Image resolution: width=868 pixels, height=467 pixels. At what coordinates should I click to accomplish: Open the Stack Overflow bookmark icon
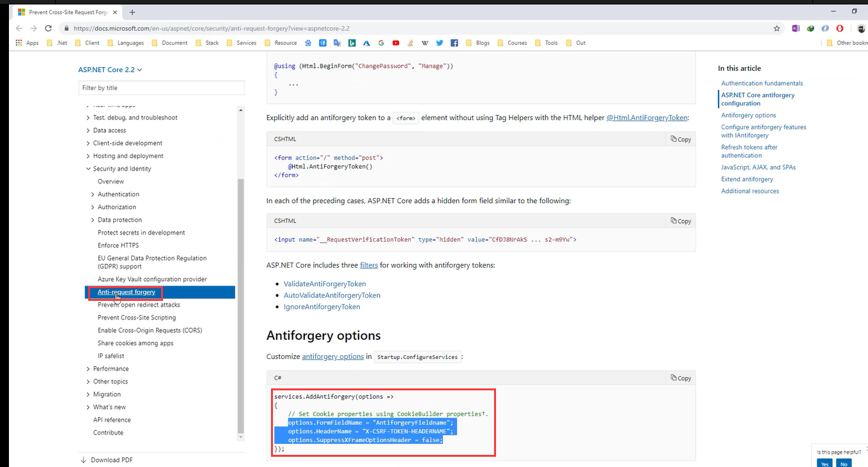(x=410, y=43)
